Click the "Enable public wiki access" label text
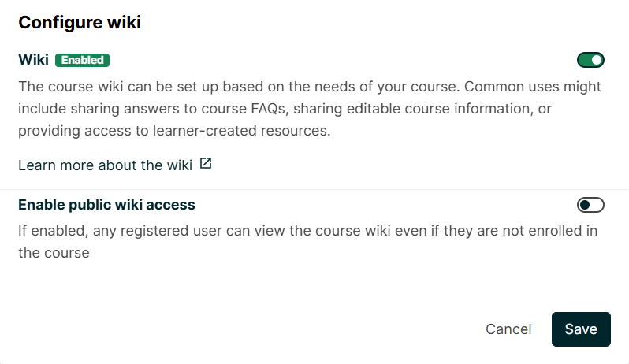 (106, 205)
